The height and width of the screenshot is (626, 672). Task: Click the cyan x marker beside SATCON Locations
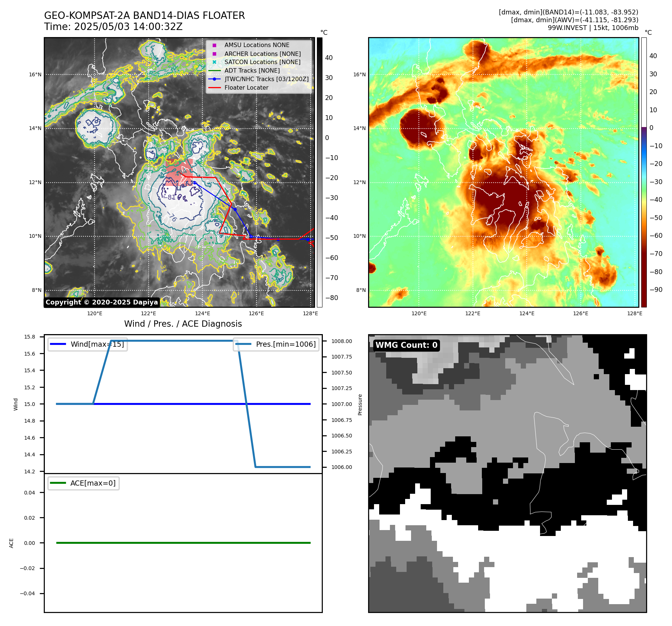coord(214,62)
